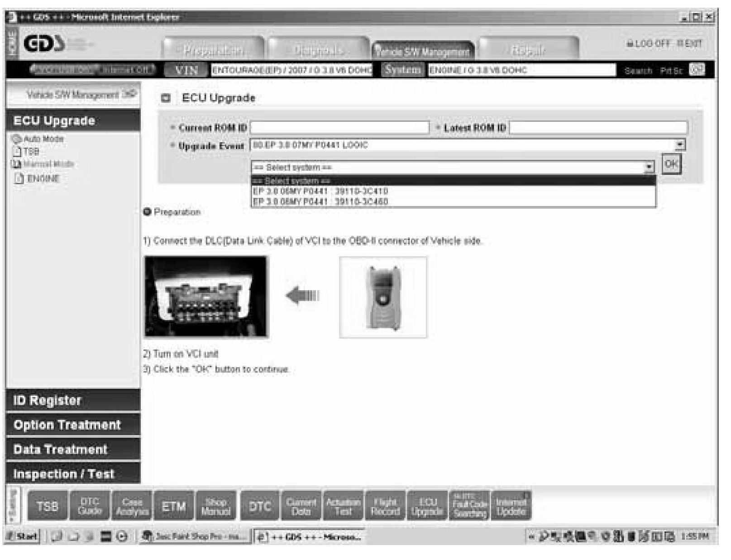Viewport: 731px width, 560px height.
Task: Choose the 39110-3C410 option in list
Action: click(x=320, y=191)
